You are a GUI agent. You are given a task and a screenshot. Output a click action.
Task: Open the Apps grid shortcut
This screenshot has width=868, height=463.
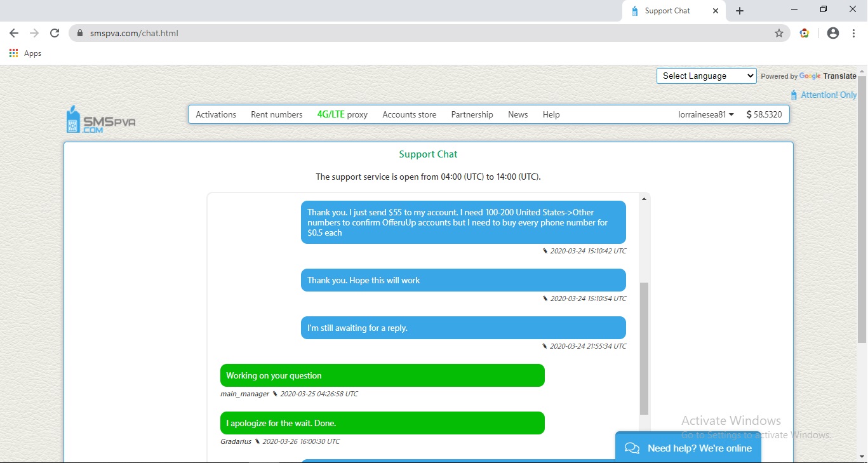pyautogui.click(x=25, y=53)
